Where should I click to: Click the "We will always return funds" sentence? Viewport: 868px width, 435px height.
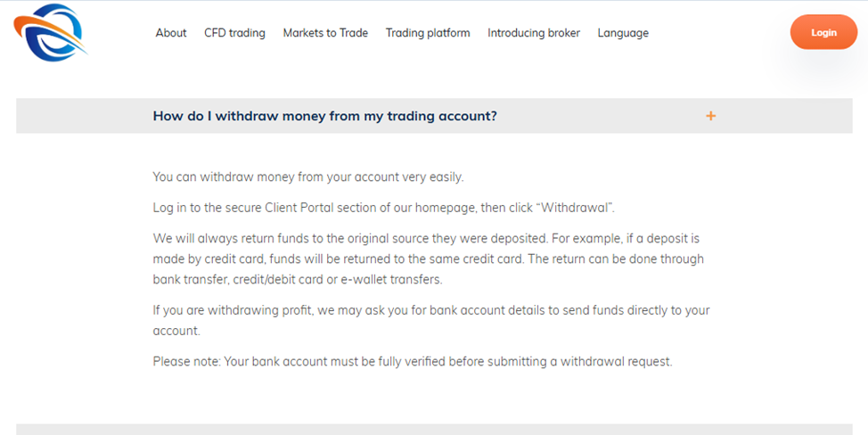[x=267, y=239]
